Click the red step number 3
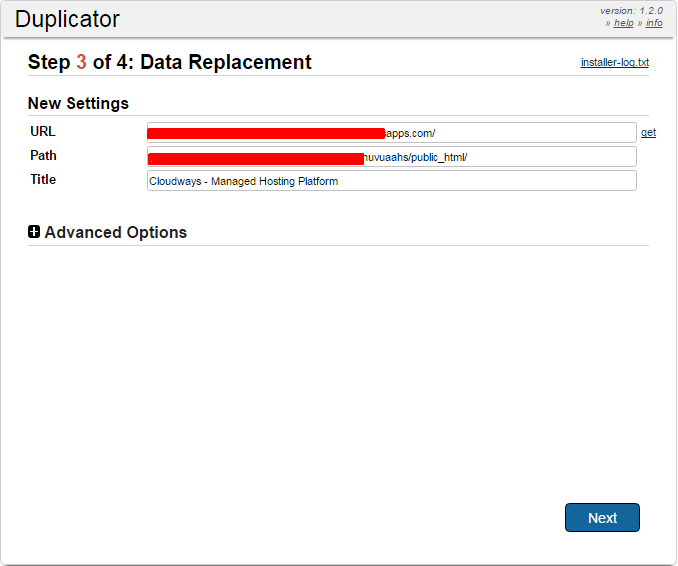678x566 pixels. (x=81, y=62)
